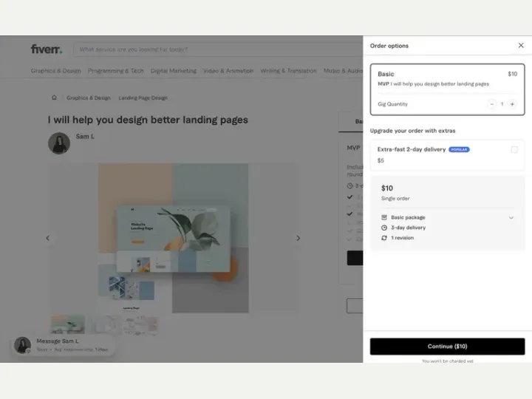
Task: Decrease gig quantity with minus button
Action: click(491, 104)
